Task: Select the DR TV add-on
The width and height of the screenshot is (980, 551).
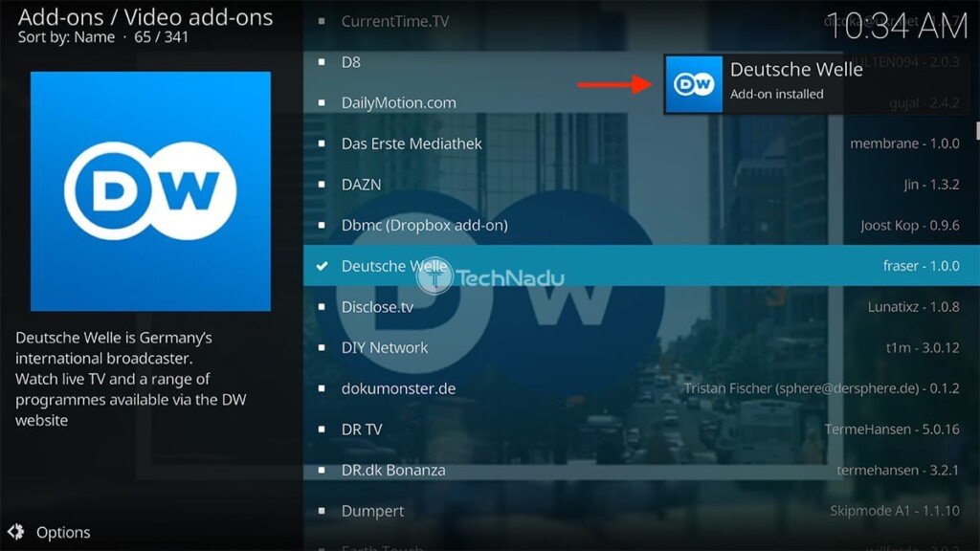Action: (641, 430)
